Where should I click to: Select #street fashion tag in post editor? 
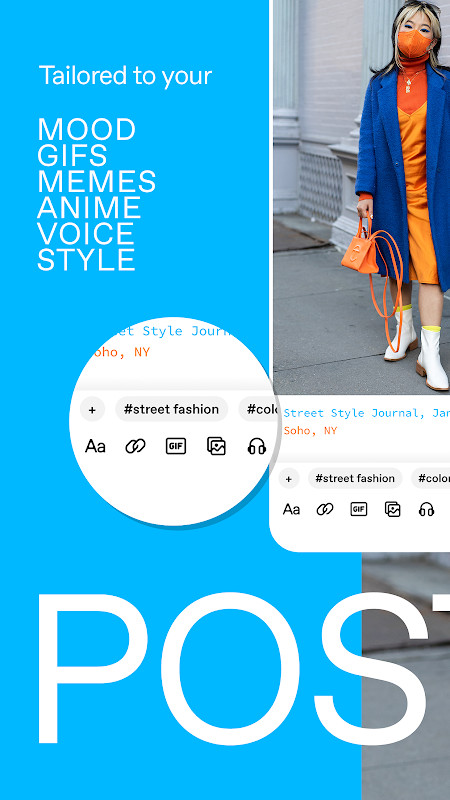click(x=355, y=478)
